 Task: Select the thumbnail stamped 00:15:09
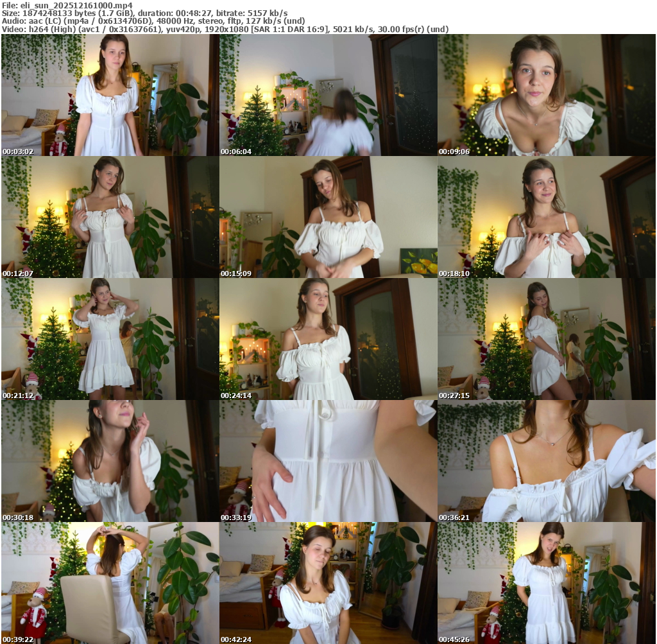328,217
